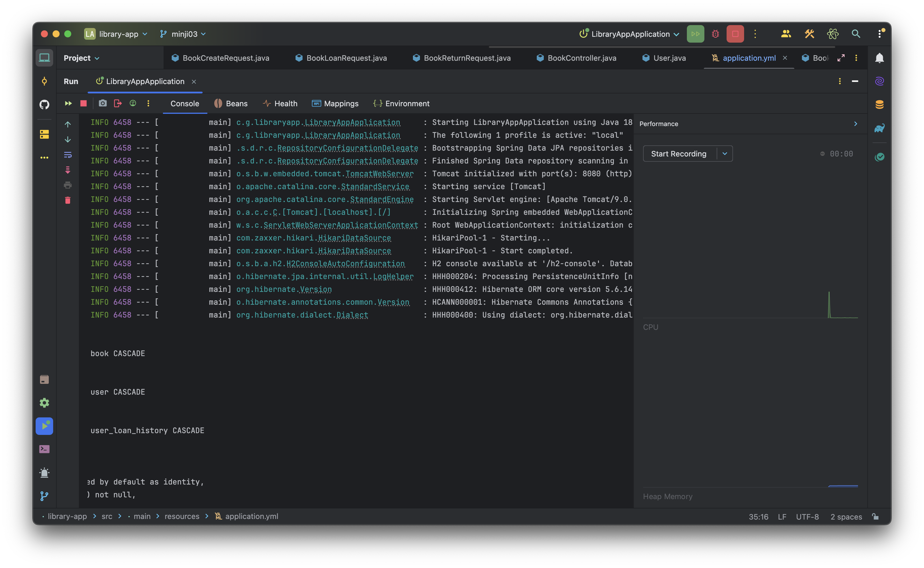This screenshot has width=924, height=568.
Task: Open the AI Assistant spiral icon
Action: pos(879,81)
